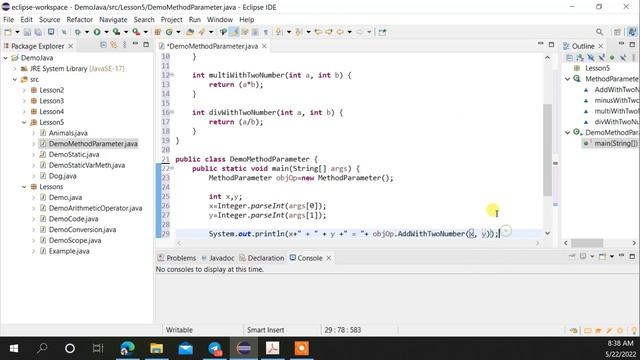
Task: Open the Navigate menu
Action: tap(113, 20)
